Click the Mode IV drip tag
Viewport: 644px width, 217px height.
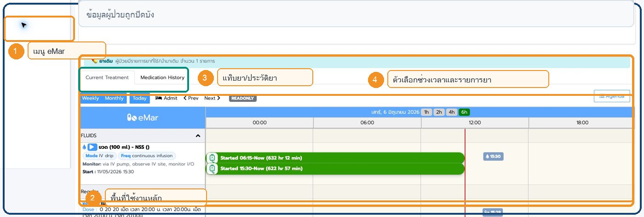click(99, 156)
